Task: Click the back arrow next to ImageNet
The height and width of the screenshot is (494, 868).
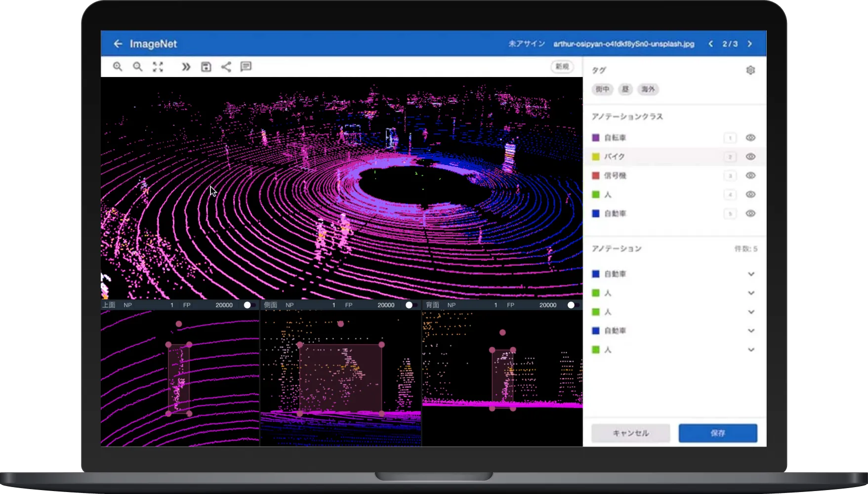Action: tap(118, 44)
